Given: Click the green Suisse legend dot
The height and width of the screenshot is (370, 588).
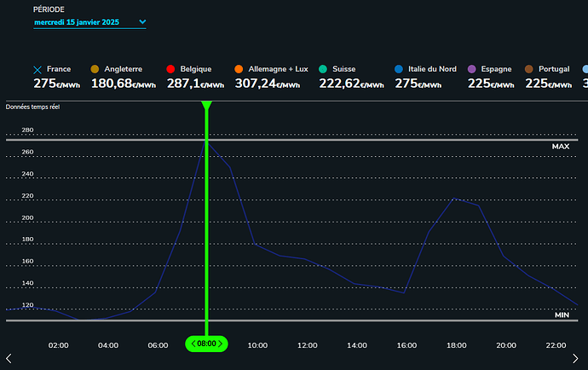Looking at the screenshot, I should (324, 69).
